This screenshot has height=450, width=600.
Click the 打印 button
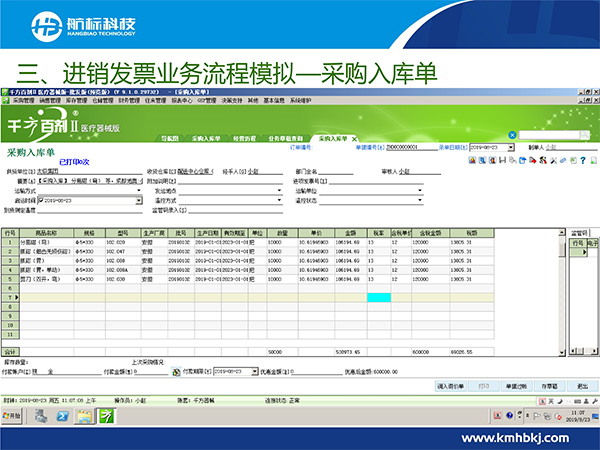tap(484, 386)
